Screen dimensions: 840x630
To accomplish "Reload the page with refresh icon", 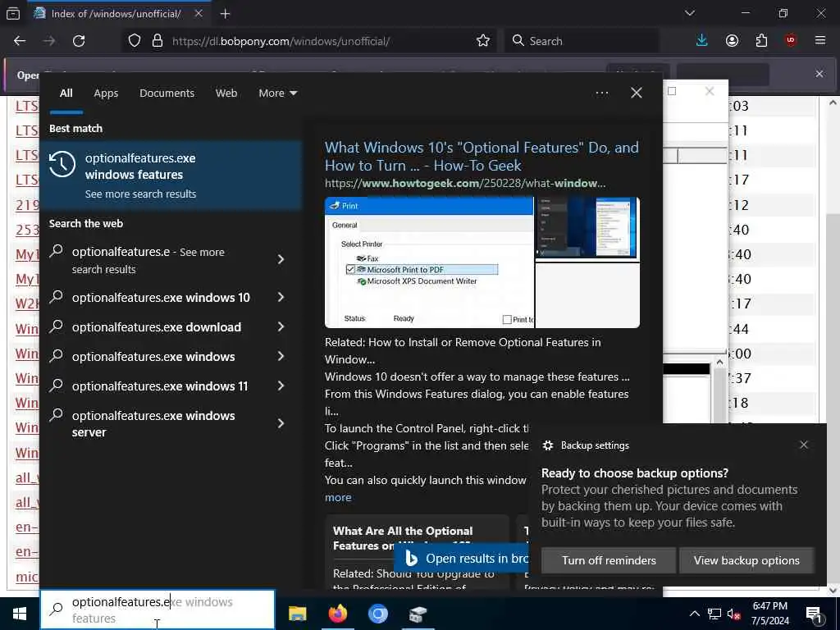I will click(x=79, y=41).
